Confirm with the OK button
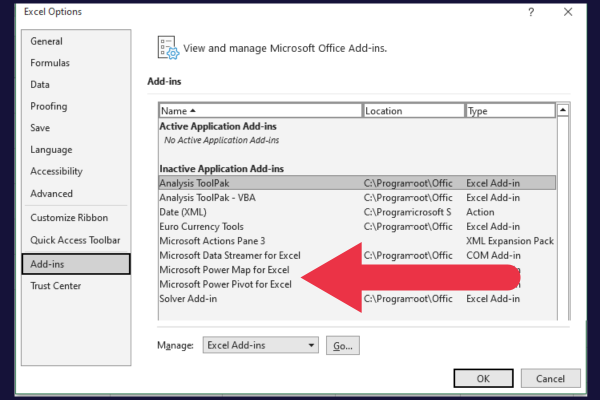 (x=483, y=379)
